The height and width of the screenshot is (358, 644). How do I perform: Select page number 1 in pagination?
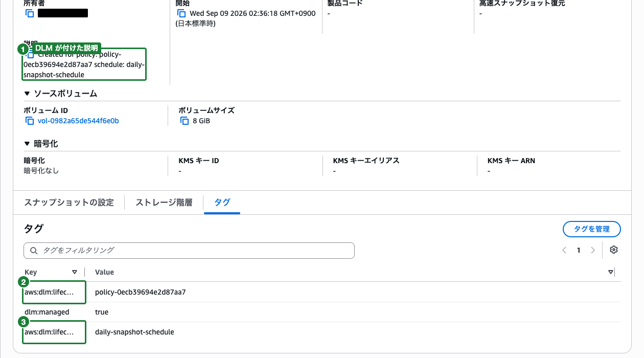[579, 250]
